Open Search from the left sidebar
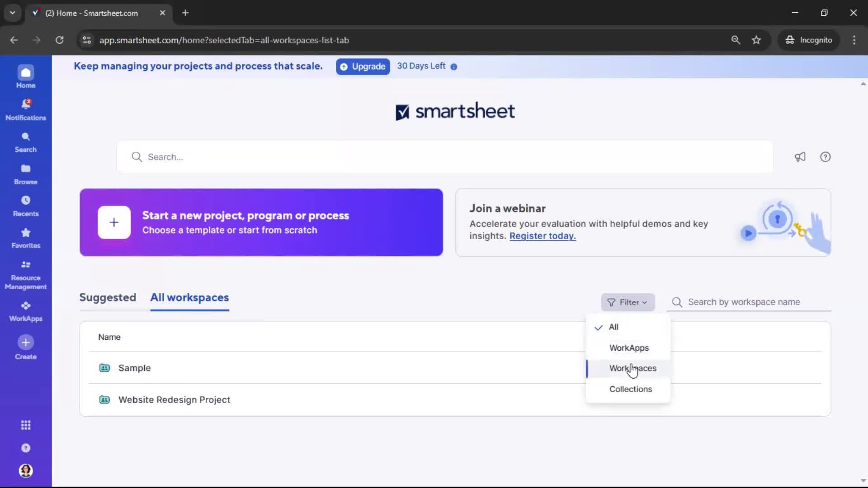This screenshot has height=488, width=868. pos(25,141)
